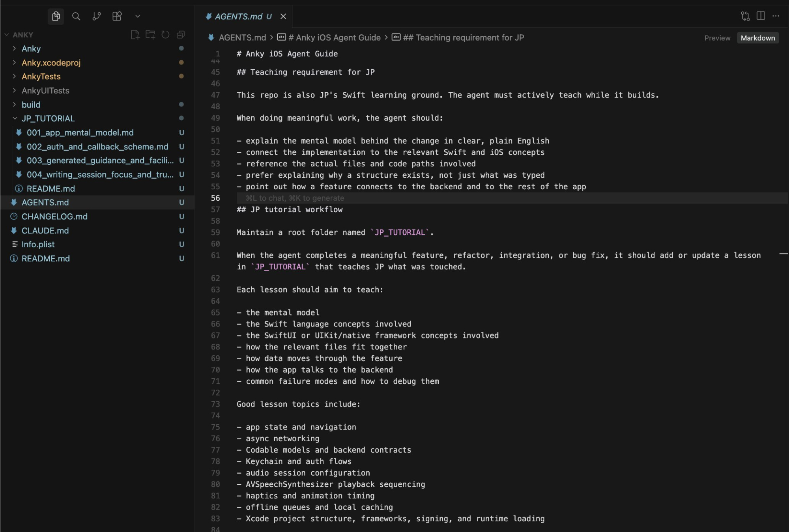Viewport: 789px width, 532px height.
Task: Select the AGENTS.md editor tab
Action: coord(239,16)
